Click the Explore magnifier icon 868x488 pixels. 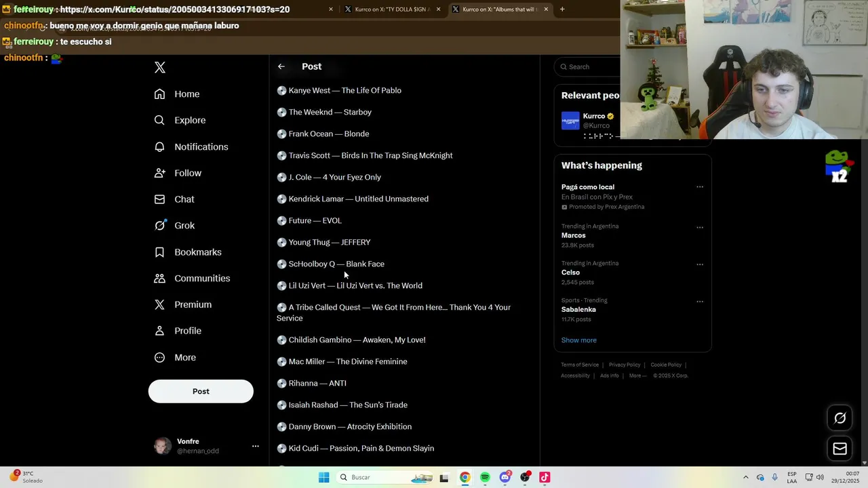(x=159, y=121)
